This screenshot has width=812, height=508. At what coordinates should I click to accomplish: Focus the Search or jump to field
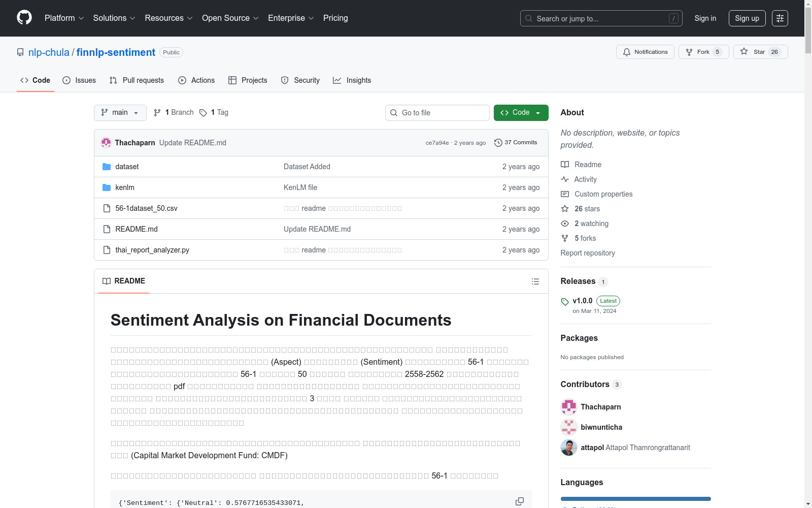pyautogui.click(x=601, y=18)
